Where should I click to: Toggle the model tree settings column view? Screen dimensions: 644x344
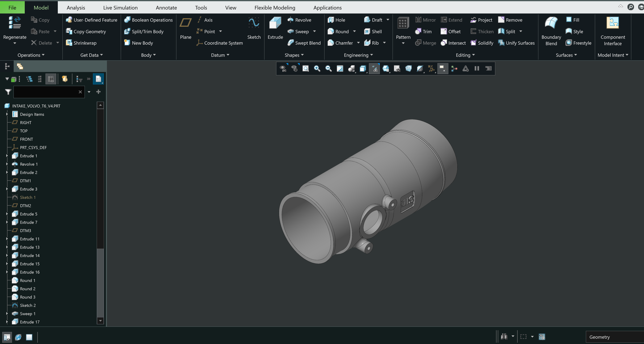point(51,79)
